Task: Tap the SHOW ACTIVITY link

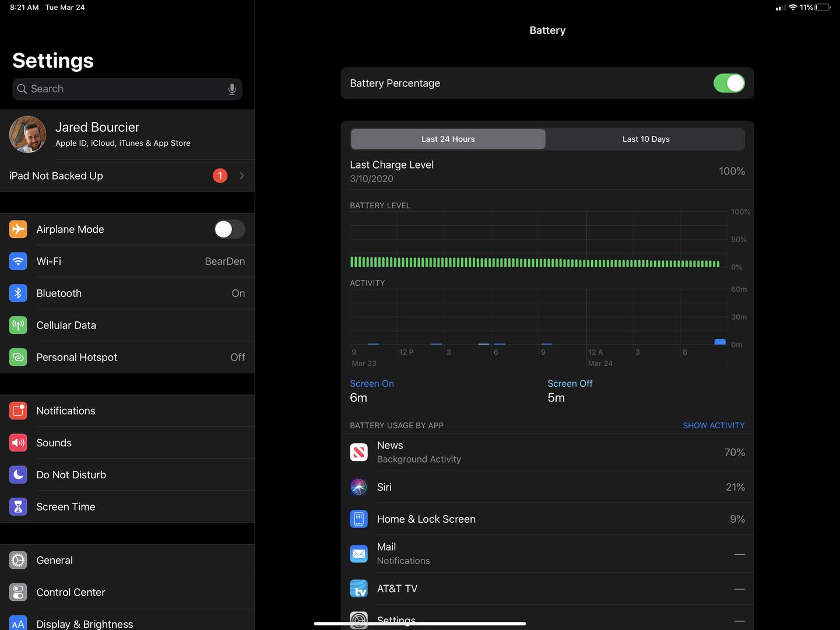Action: pos(714,425)
